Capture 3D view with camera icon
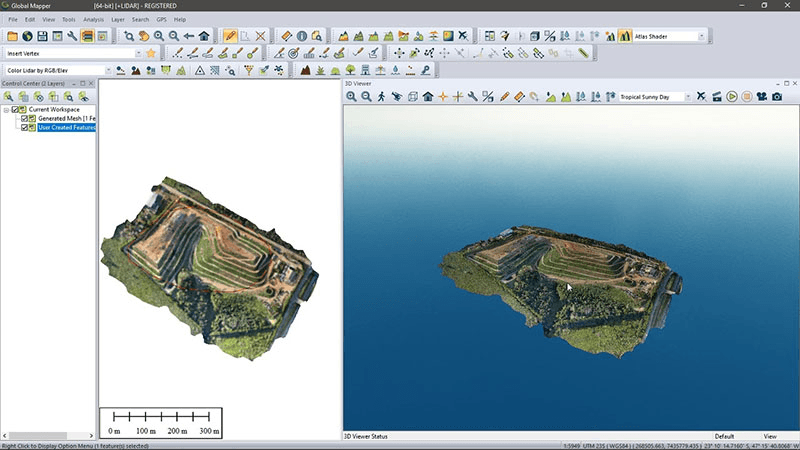The height and width of the screenshot is (450, 800). pos(776,97)
